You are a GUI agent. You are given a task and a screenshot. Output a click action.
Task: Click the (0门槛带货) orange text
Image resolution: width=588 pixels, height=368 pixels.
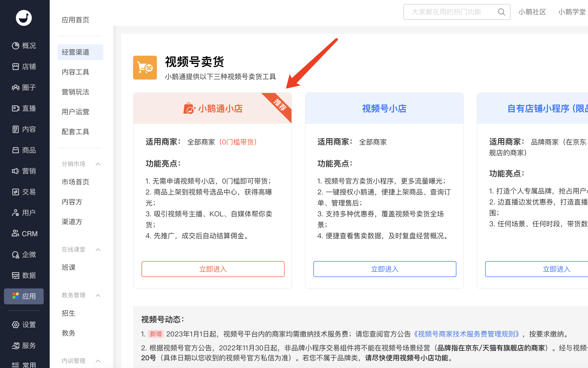coord(238,142)
